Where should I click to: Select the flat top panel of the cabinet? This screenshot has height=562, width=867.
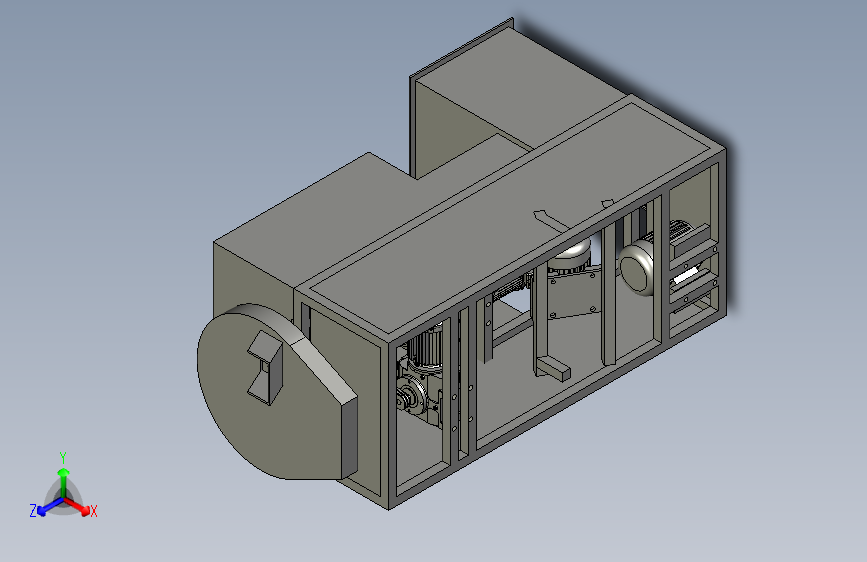tap(509, 217)
